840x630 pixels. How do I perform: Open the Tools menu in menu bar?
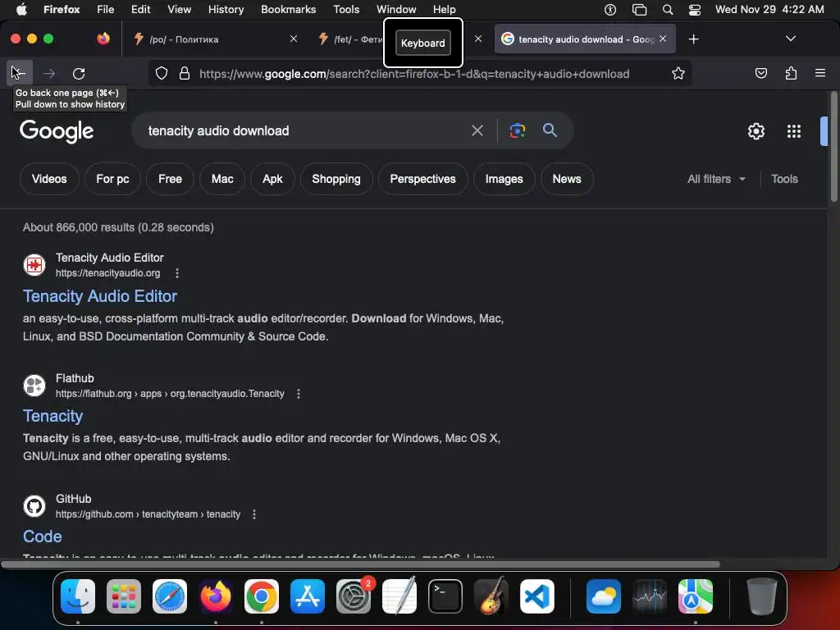[346, 9]
